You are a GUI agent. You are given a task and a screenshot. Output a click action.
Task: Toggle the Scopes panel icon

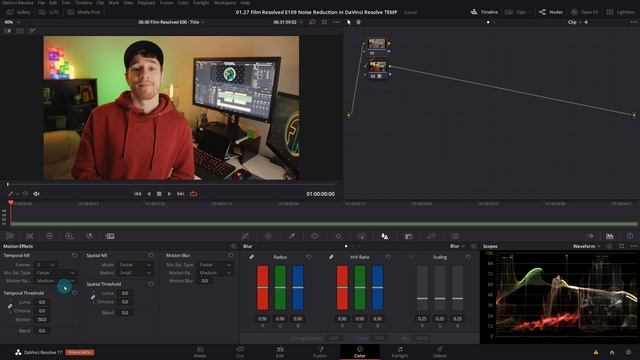pos(609,236)
